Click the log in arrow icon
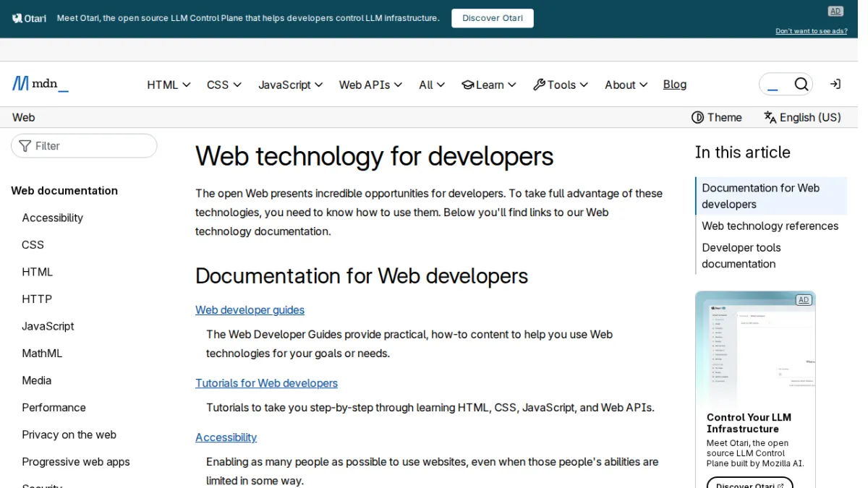 (835, 85)
